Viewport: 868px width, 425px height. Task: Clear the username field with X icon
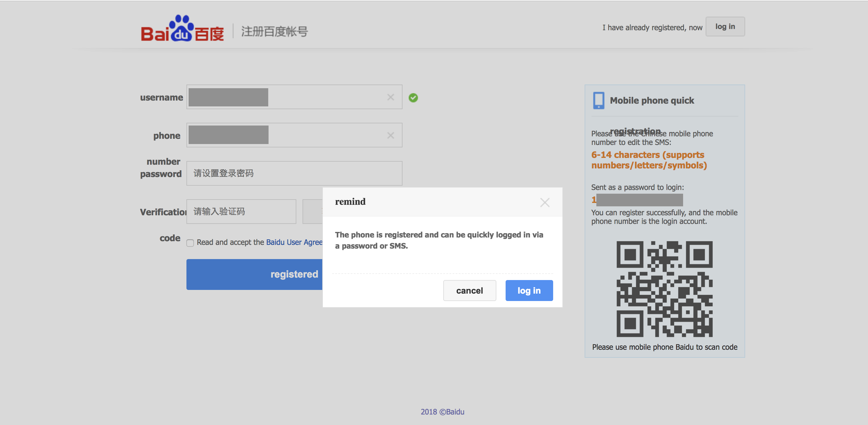pyautogui.click(x=390, y=97)
